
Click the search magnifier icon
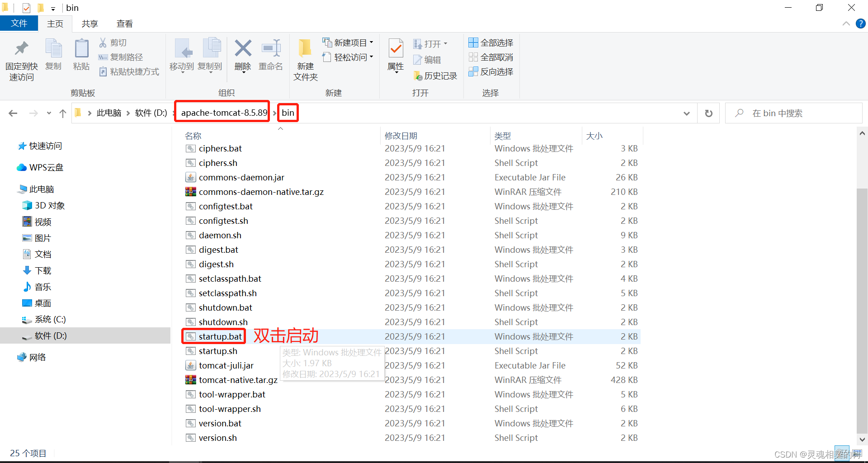click(x=740, y=113)
